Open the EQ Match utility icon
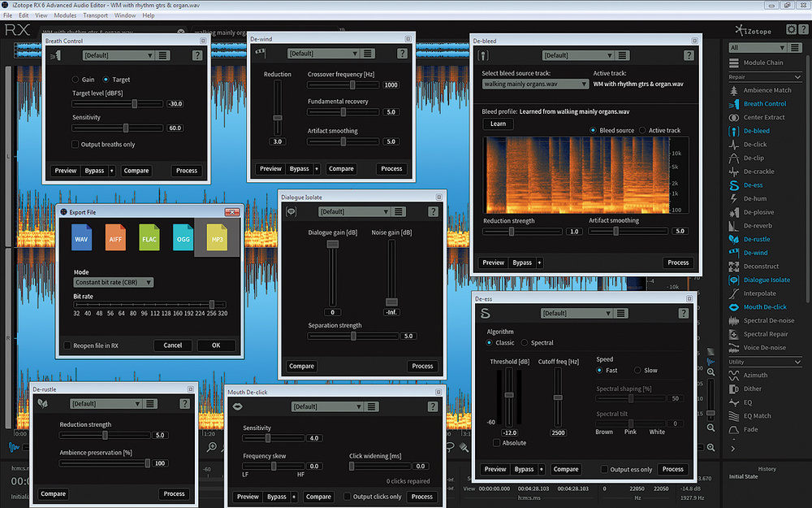 pos(734,415)
